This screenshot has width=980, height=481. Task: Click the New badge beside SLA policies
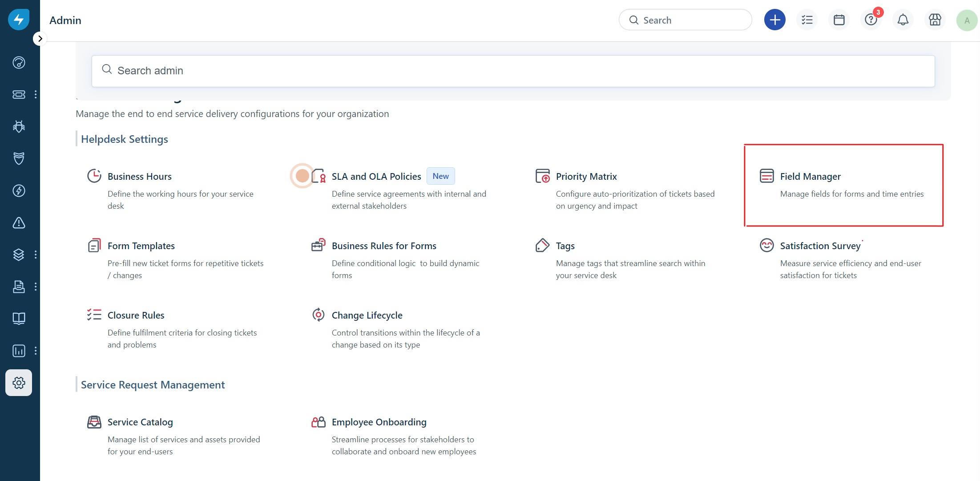coord(440,176)
